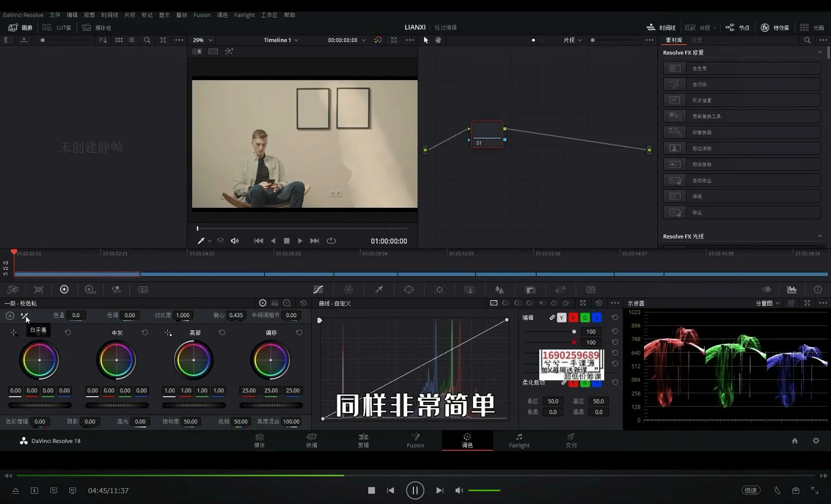Open the Key palette
The height and width of the screenshot is (504, 831).
[x=530, y=289]
